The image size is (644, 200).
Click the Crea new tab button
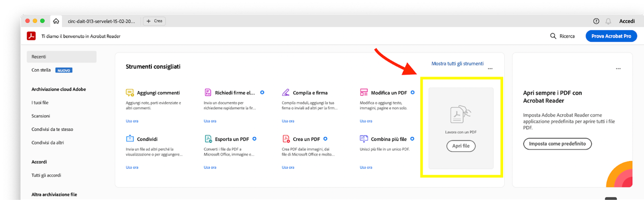(154, 21)
